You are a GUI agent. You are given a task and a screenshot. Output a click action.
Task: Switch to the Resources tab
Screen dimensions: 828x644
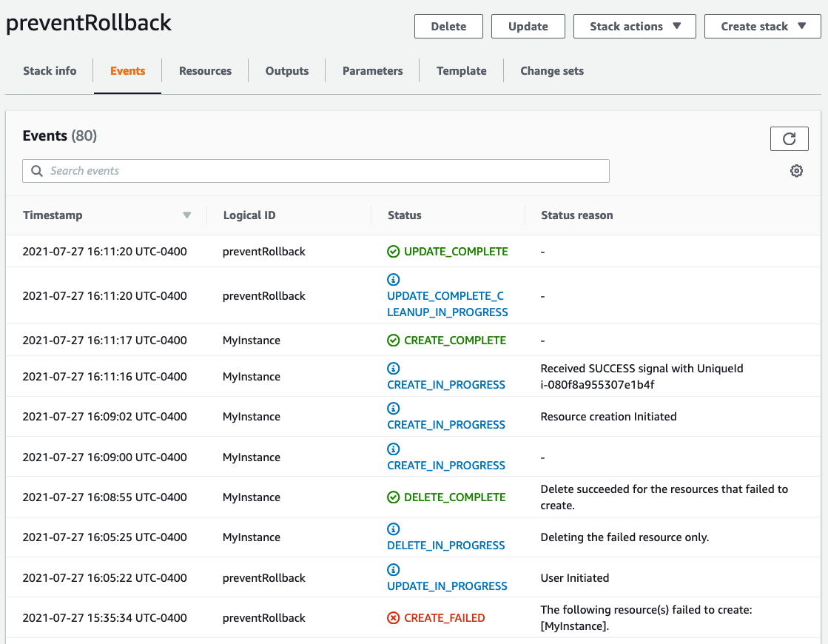pos(205,70)
